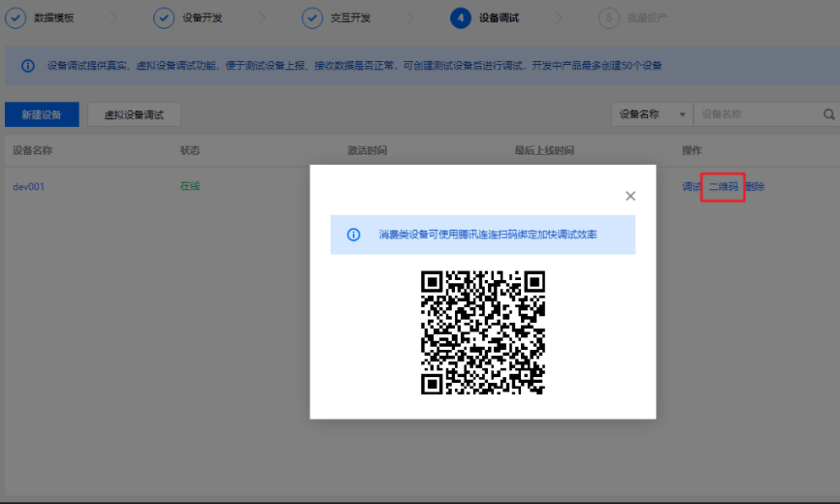Click the 新建设备 button

41,115
